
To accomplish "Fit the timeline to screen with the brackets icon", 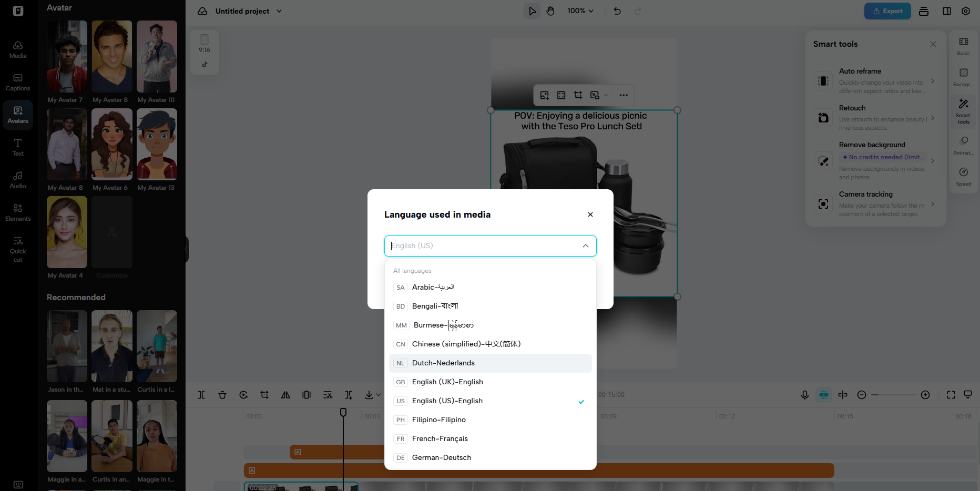I will coord(951,395).
